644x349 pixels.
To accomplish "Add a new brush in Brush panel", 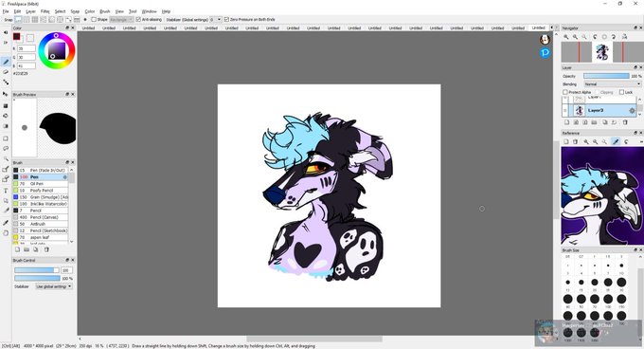I will tap(17, 249).
